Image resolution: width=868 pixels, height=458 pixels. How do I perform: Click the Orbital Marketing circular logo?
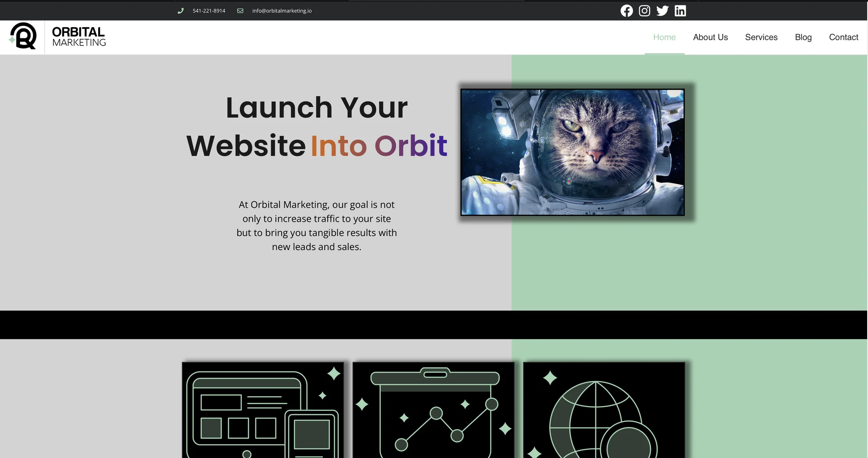(23, 36)
